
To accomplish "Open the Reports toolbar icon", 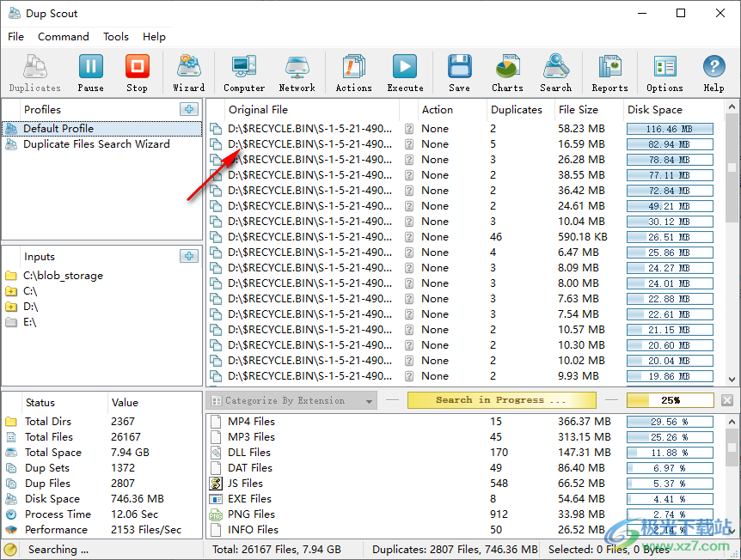I will point(609,73).
